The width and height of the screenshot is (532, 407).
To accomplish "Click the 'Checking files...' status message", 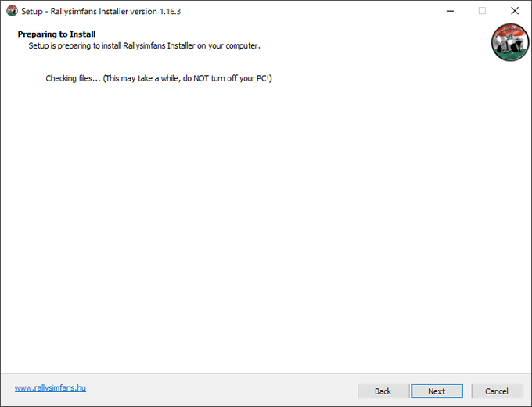I will click(159, 78).
